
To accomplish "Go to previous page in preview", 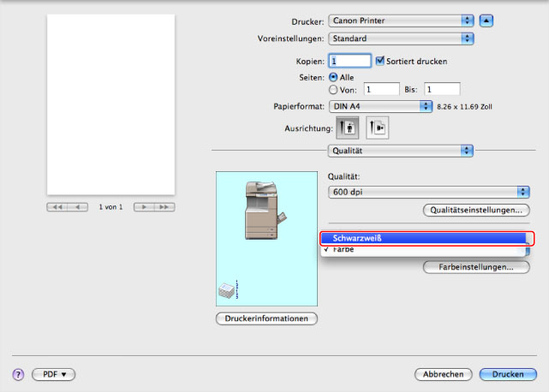I will 78,207.
